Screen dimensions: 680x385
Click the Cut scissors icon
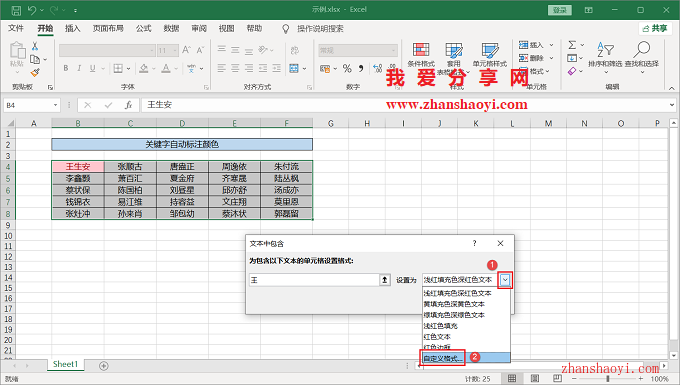tap(35, 46)
